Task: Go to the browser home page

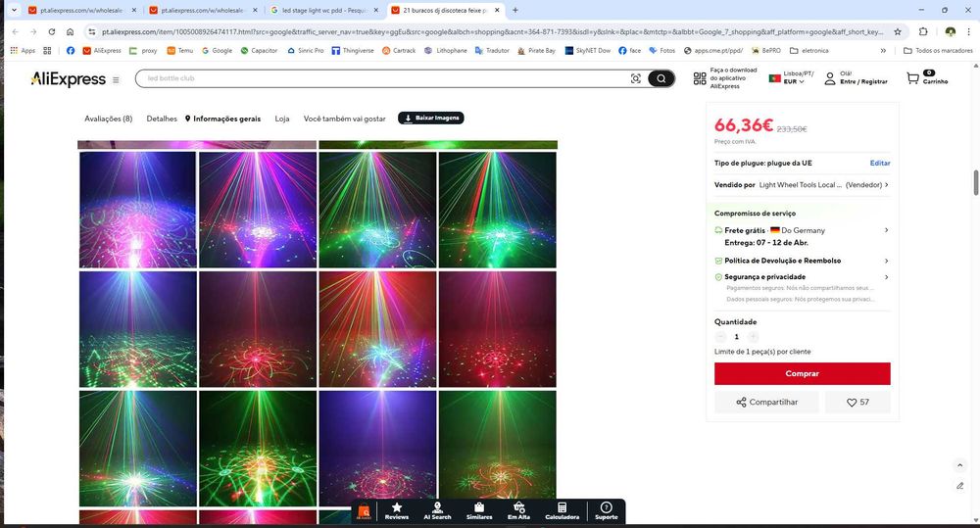Action: pos(70,32)
